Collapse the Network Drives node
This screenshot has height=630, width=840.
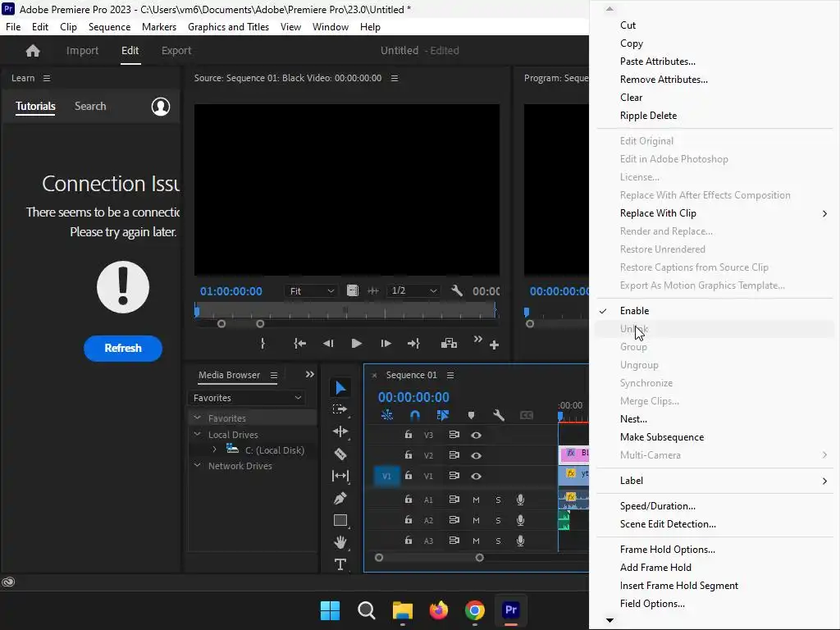[x=197, y=465]
